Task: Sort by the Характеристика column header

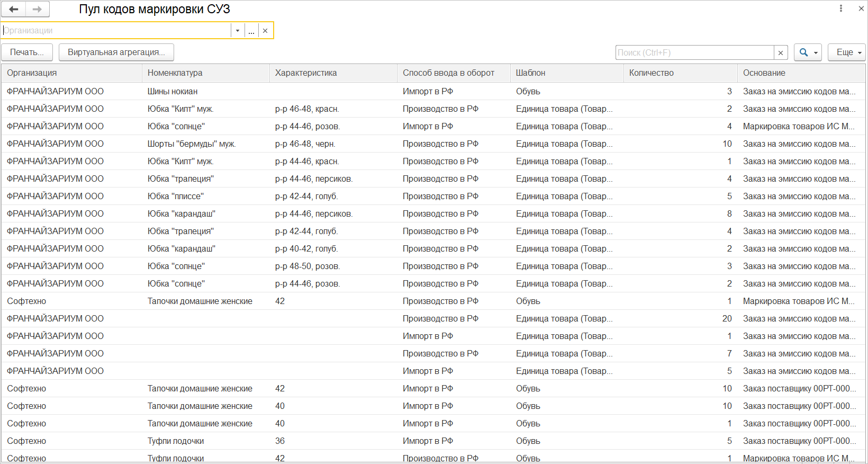Action: click(333, 73)
